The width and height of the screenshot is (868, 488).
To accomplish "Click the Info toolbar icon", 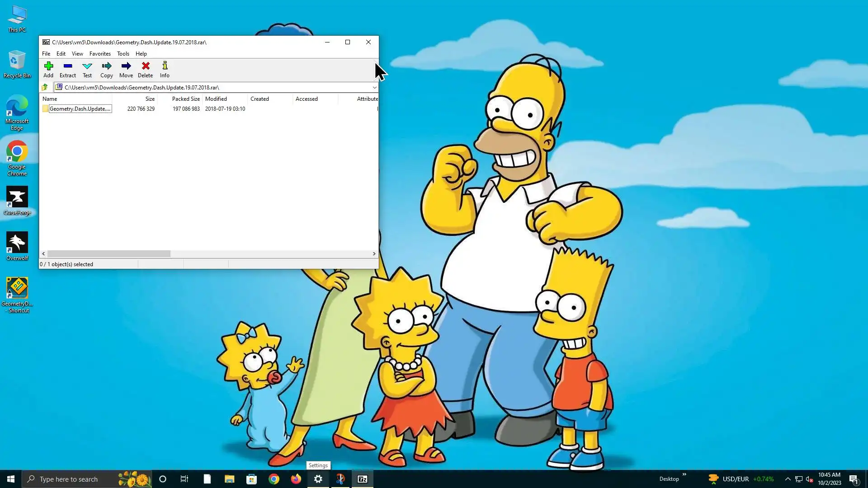I will [x=165, y=70].
